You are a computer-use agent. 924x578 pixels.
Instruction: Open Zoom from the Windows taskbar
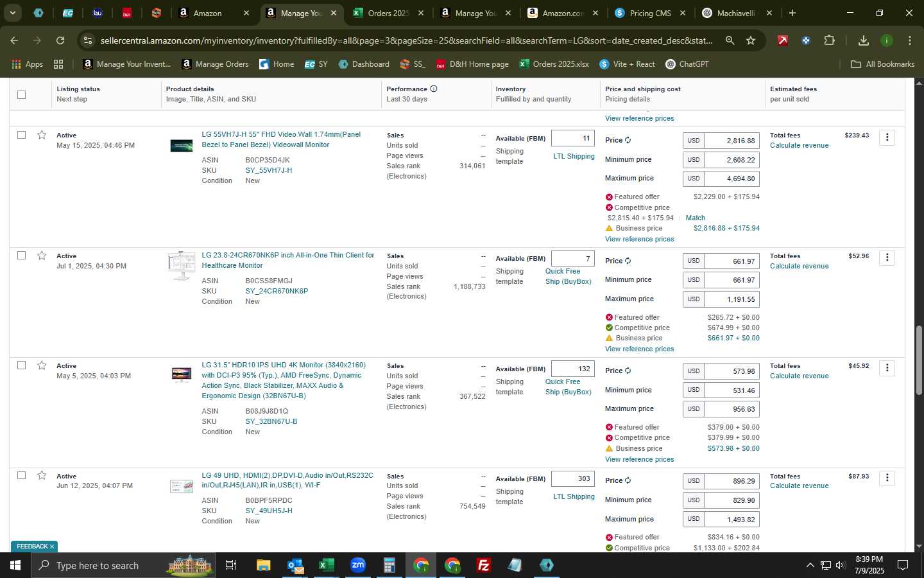coord(357,565)
